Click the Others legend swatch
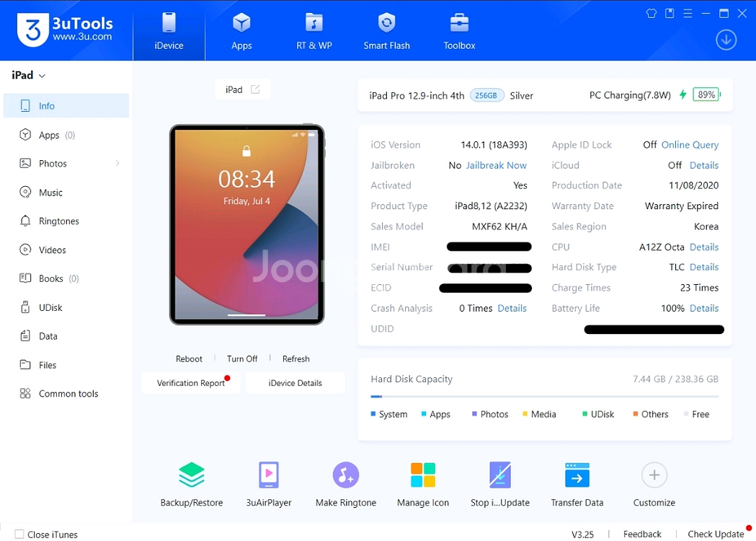The image size is (756, 541). [636, 414]
